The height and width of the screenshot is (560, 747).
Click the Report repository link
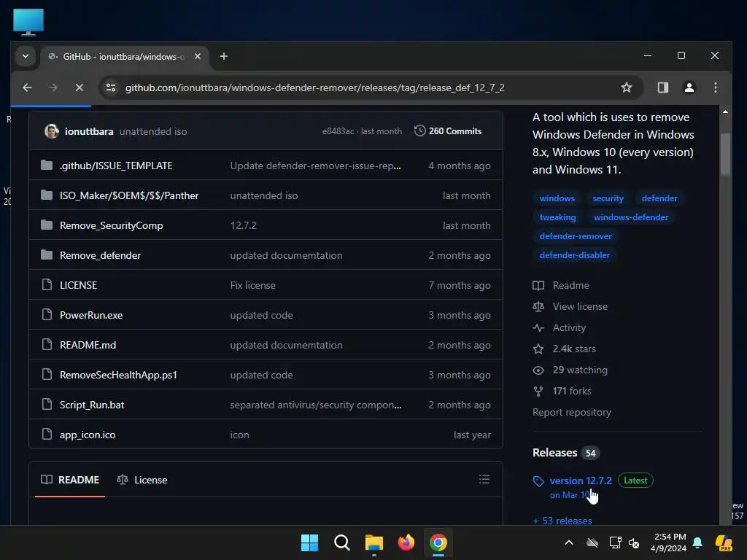point(572,413)
